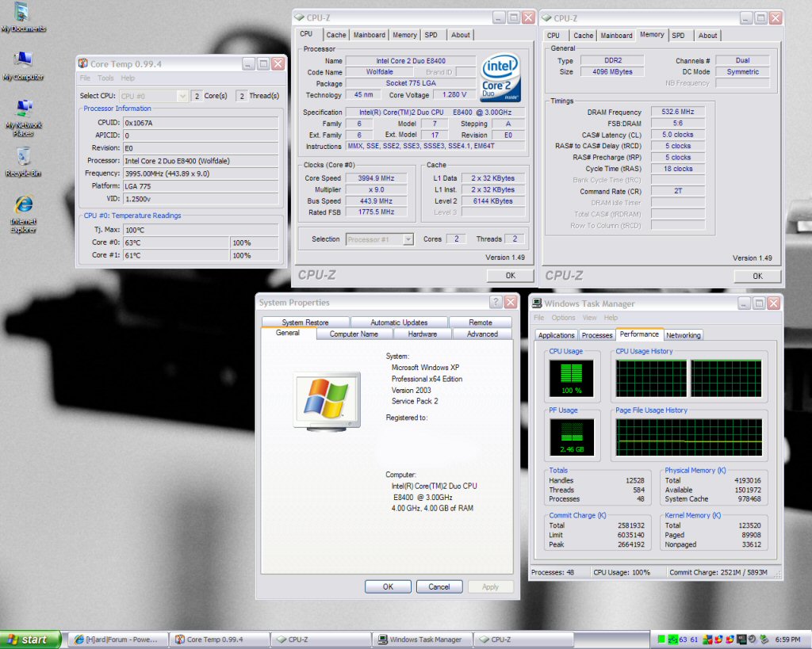Click the Core #0 63°C temperature reading
812x649 pixels.
click(x=176, y=242)
